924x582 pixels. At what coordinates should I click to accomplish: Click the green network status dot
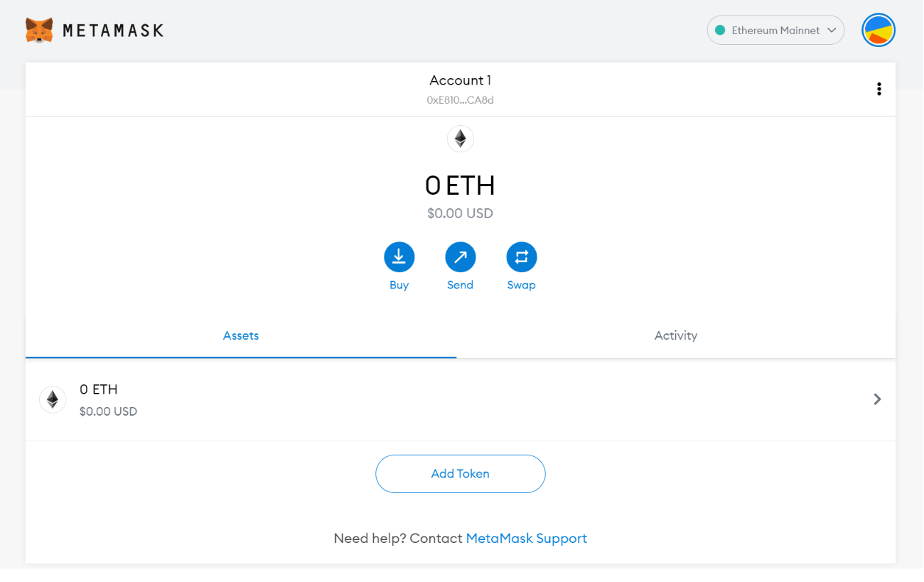coord(720,31)
